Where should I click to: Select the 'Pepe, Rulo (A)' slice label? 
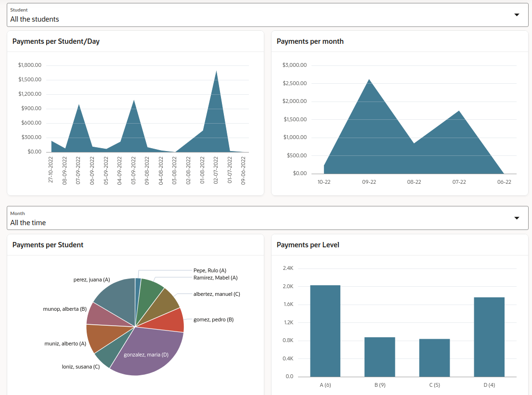pyautogui.click(x=209, y=270)
